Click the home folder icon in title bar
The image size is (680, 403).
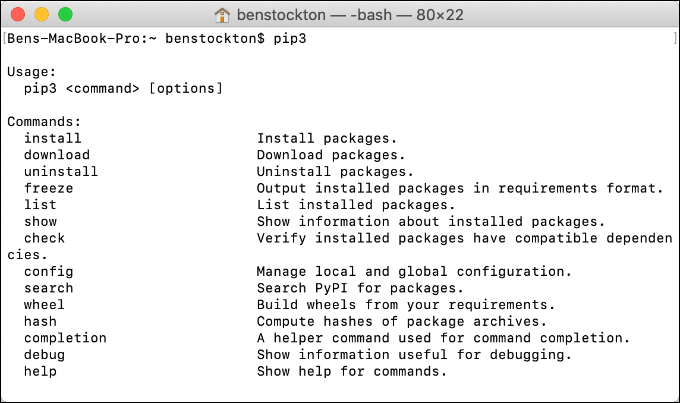click(x=223, y=15)
